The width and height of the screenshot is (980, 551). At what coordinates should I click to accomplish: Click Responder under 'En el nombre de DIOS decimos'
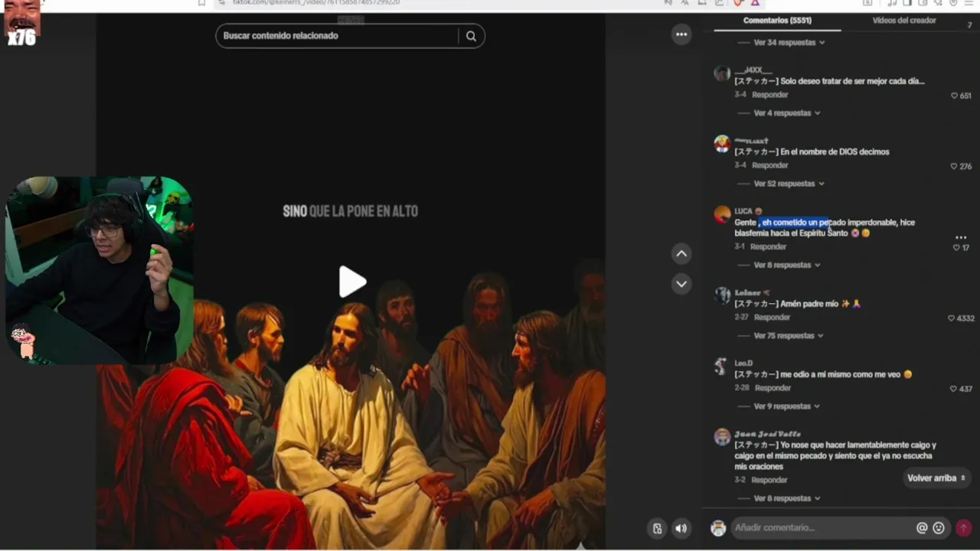(769, 165)
